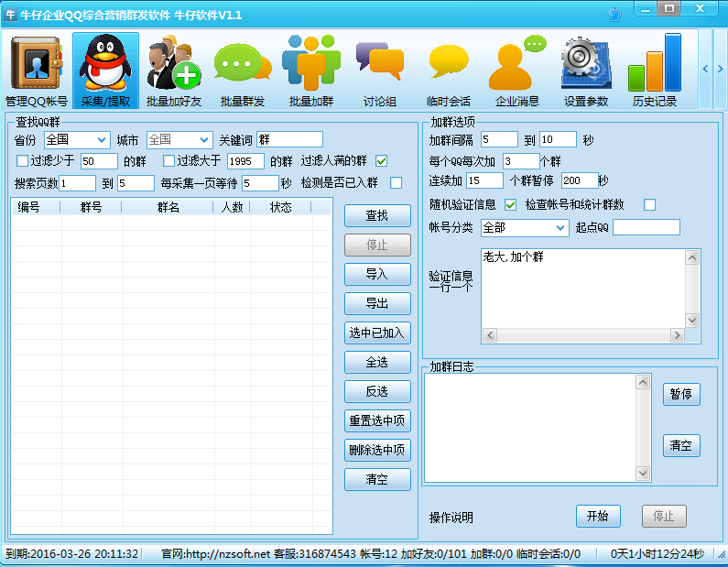
Task: Expand the 省份 dropdown
Action: tap(102, 140)
